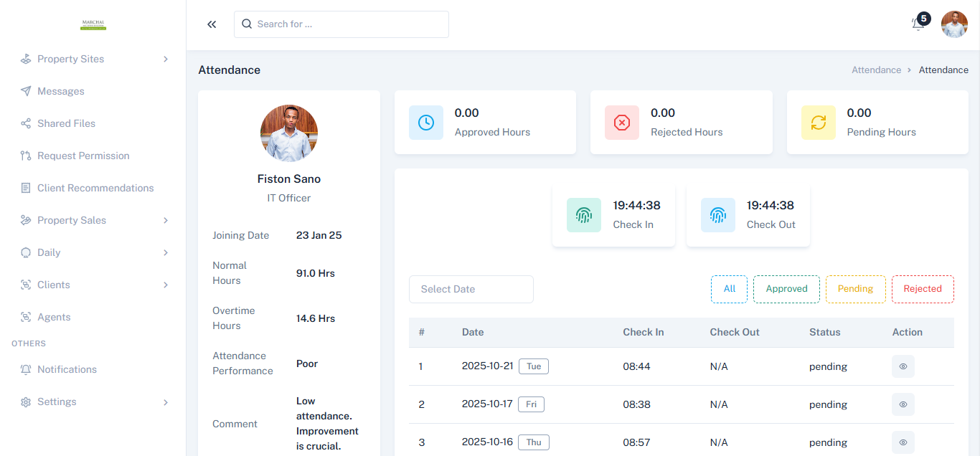980x456 pixels.
Task: Open the Daily submenu
Action: coord(47,252)
